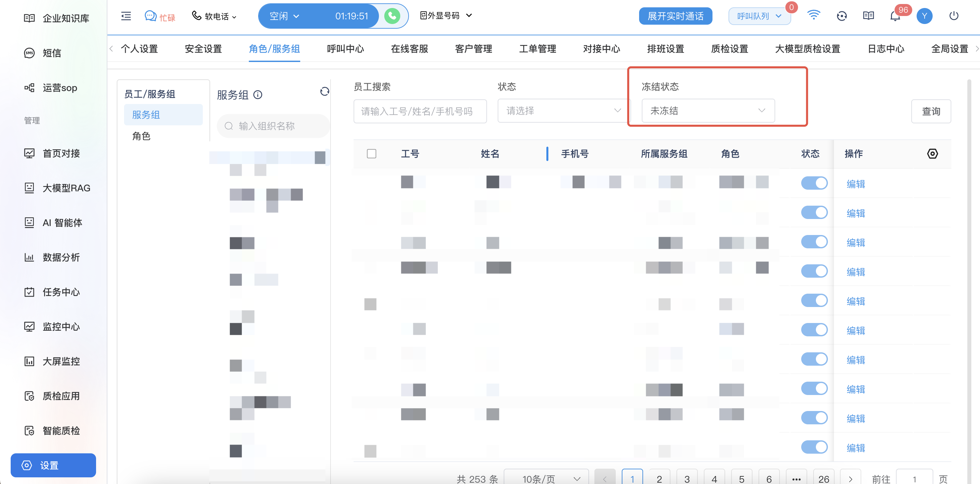Select 角色 under 员工/服务组
Viewport: 980px width, 484px height.
coord(141,136)
